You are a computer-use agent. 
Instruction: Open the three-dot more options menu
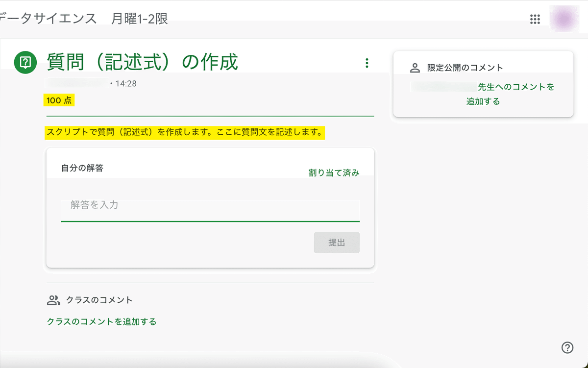click(367, 63)
